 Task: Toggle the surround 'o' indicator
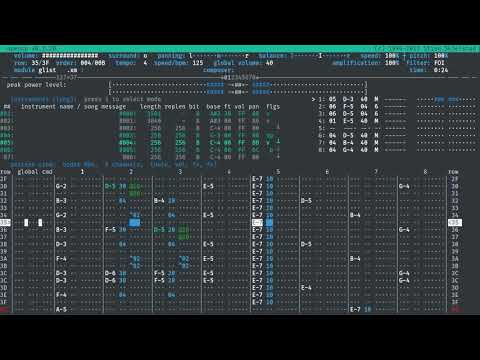click(145, 55)
